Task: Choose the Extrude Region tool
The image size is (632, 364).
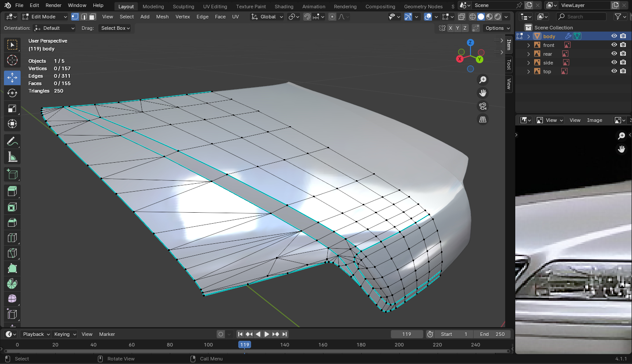Action: click(12, 191)
